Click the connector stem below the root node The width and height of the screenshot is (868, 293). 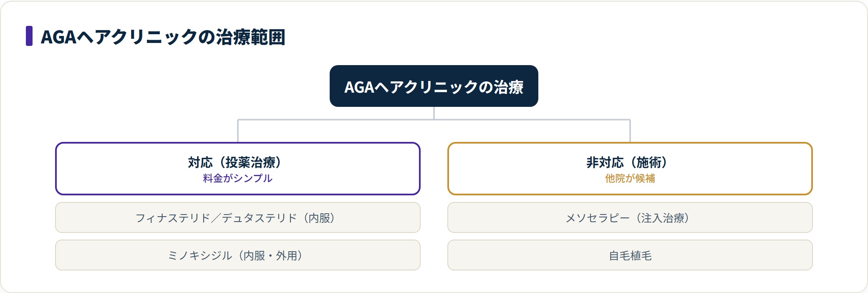coord(434,113)
